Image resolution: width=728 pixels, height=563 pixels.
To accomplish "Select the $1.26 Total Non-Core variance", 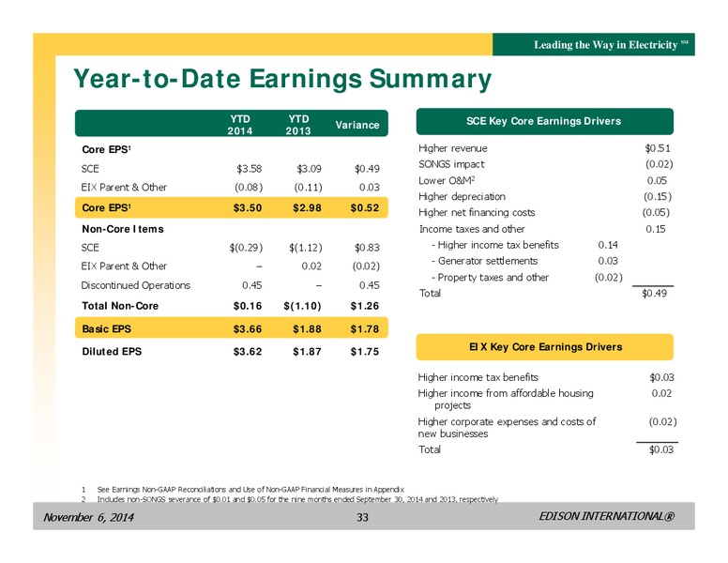I will (365, 306).
